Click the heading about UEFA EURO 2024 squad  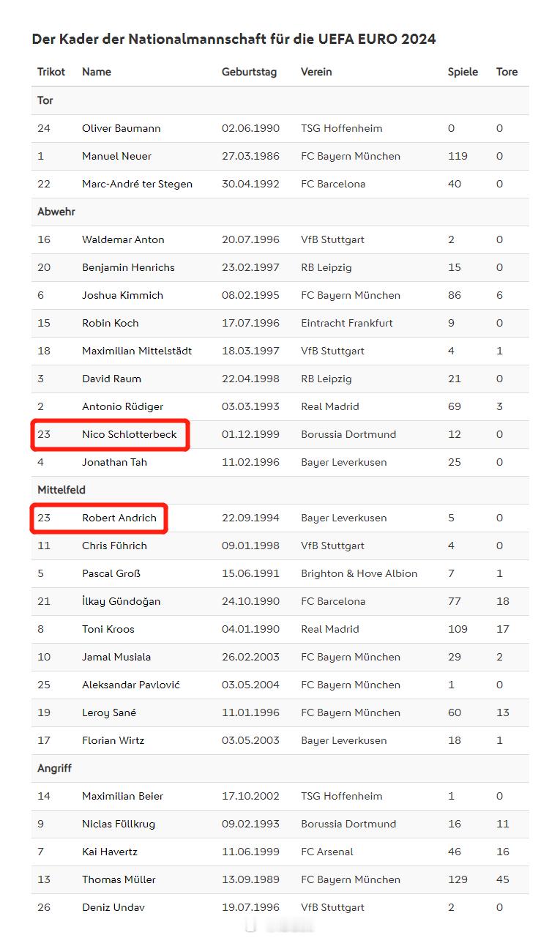tap(234, 39)
